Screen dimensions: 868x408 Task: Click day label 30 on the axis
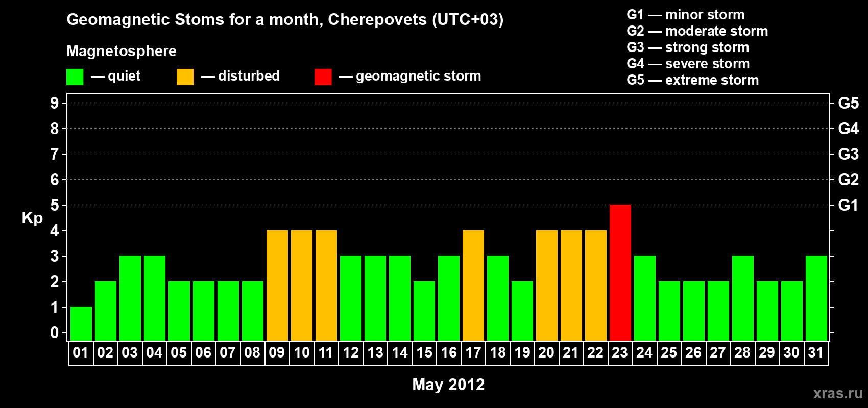pos(792,353)
